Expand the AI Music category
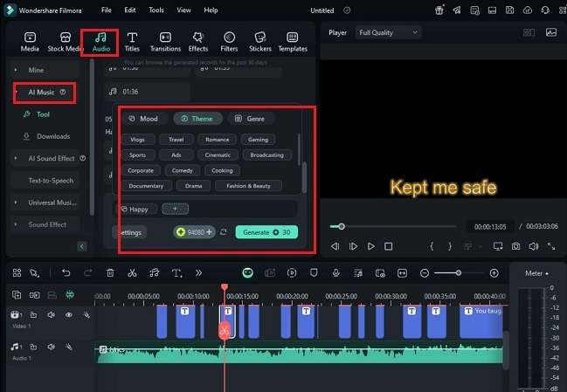Image resolution: width=567 pixels, height=392 pixels. (16, 93)
